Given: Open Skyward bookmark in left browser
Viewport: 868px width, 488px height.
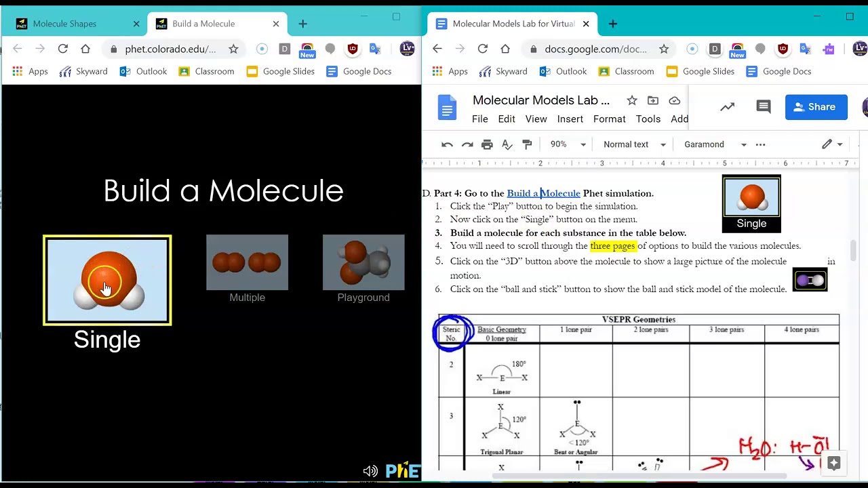Looking at the screenshot, I should point(83,71).
